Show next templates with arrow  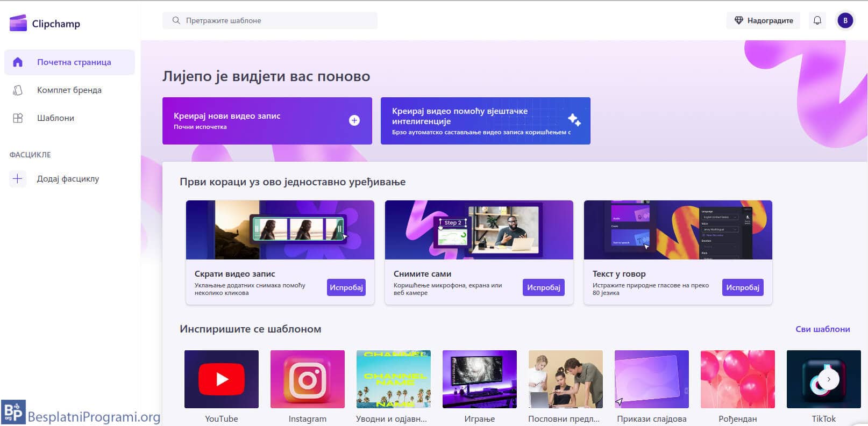[x=829, y=379]
